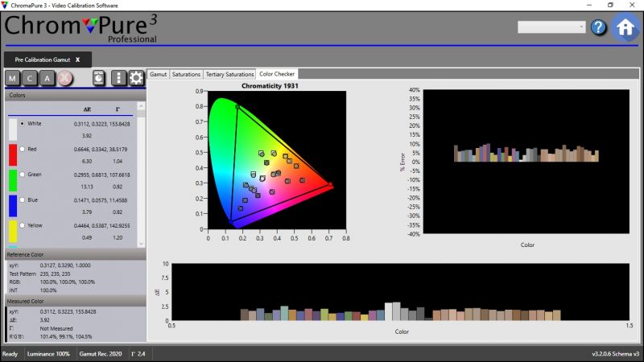Image resolution: width=644 pixels, height=362 pixels.
Task: Click the red X stop button
Action: point(65,78)
